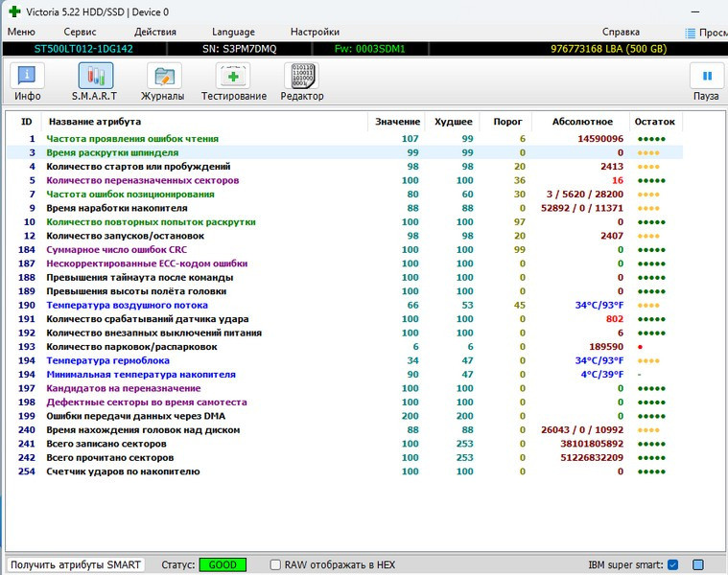Select row Время раскрутки шпинделя
This screenshot has width=728, height=575.
tap(344, 152)
